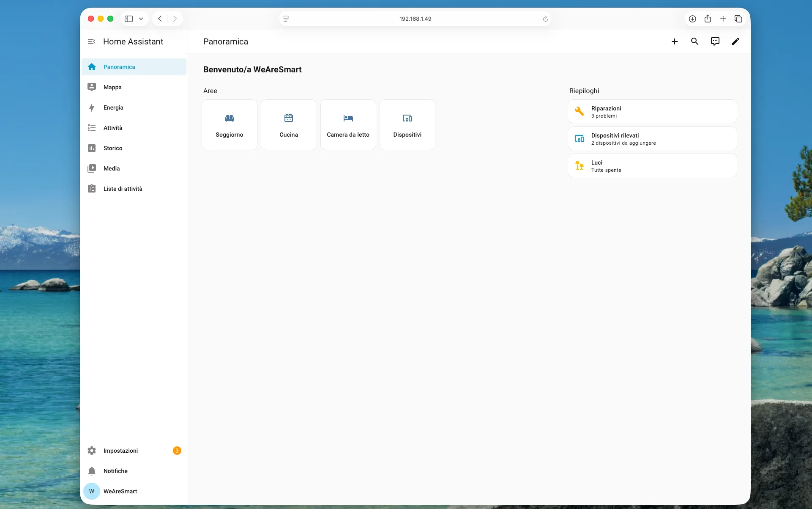
Task: Open Dispositivi rilevati to add devices
Action: pos(652,138)
